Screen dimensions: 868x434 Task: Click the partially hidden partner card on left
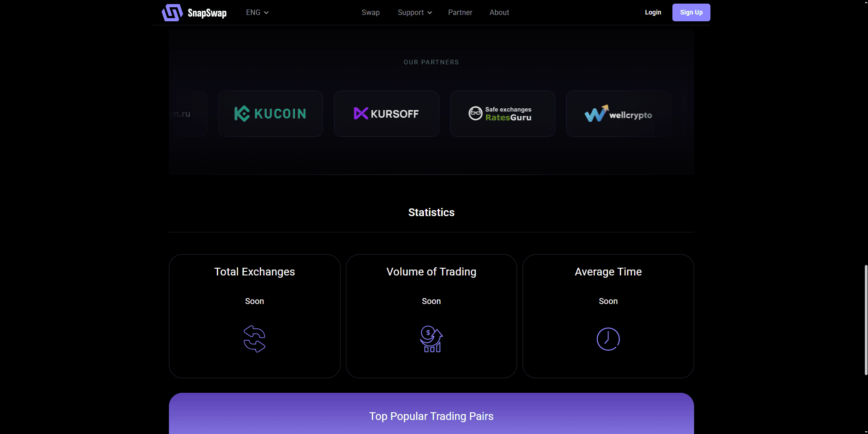188,114
